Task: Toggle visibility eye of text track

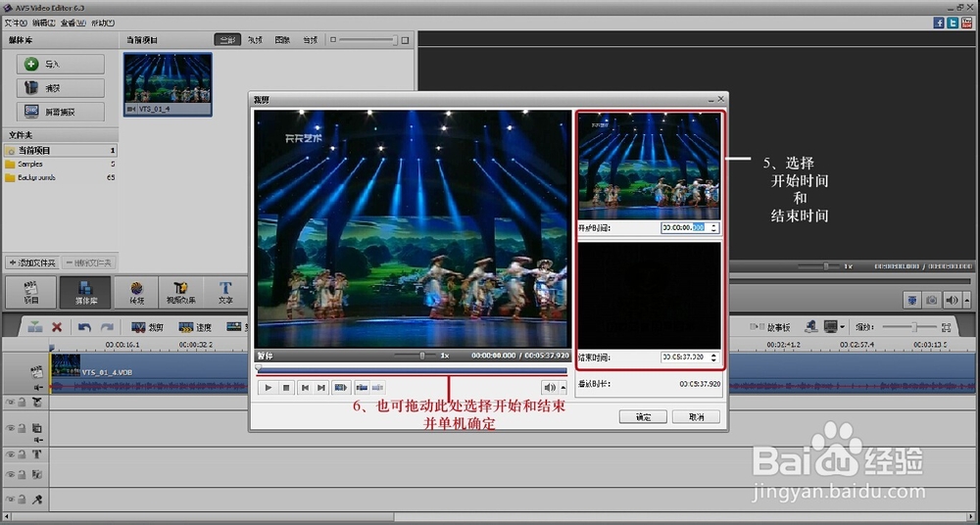Action: (10, 454)
